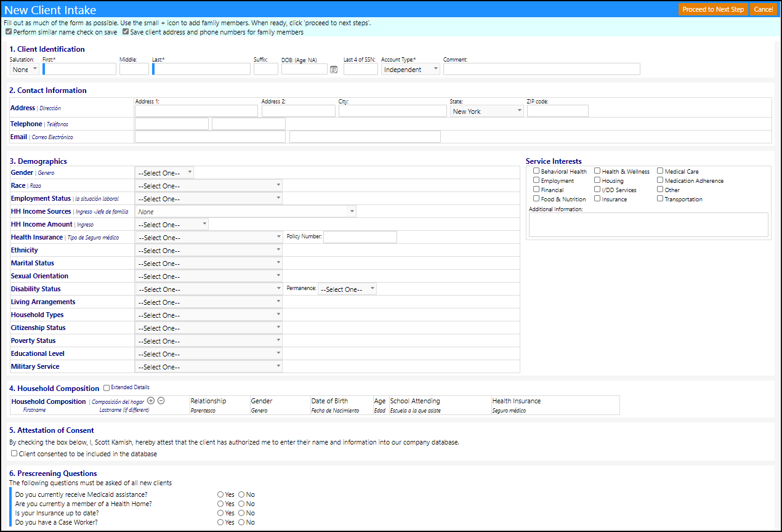Screen dimensions: 782x532
Task: Open the HH Income Amount dropdown
Action: pyautogui.click(x=172, y=224)
